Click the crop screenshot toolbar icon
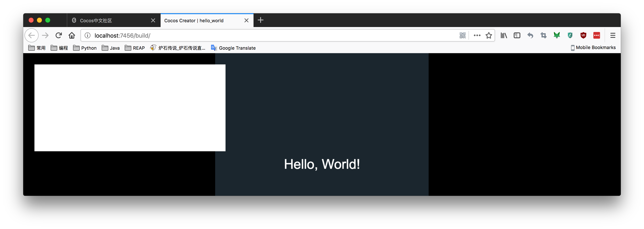The width and height of the screenshot is (644, 229). coord(544,35)
